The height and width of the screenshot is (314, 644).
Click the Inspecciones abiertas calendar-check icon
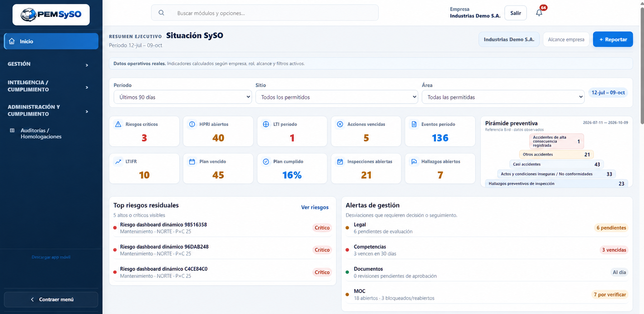point(340,161)
